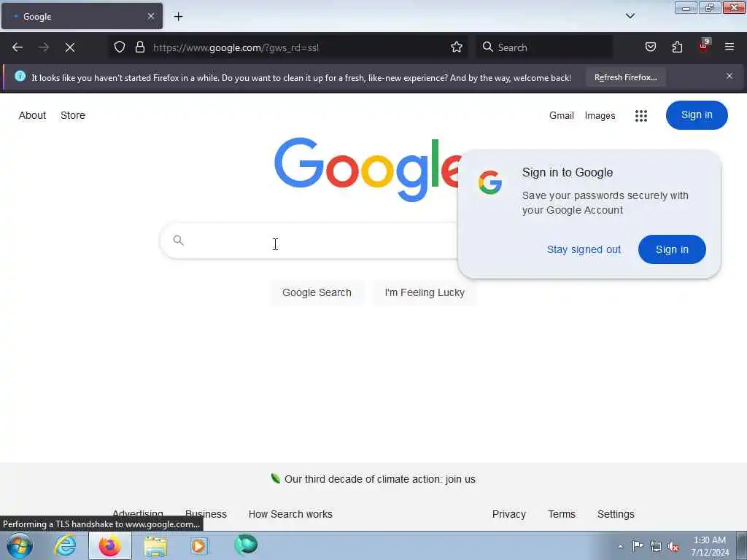Screen dimensions: 747x560
Task: Focus the Firefox Search bar
Action: pos(544,47)
